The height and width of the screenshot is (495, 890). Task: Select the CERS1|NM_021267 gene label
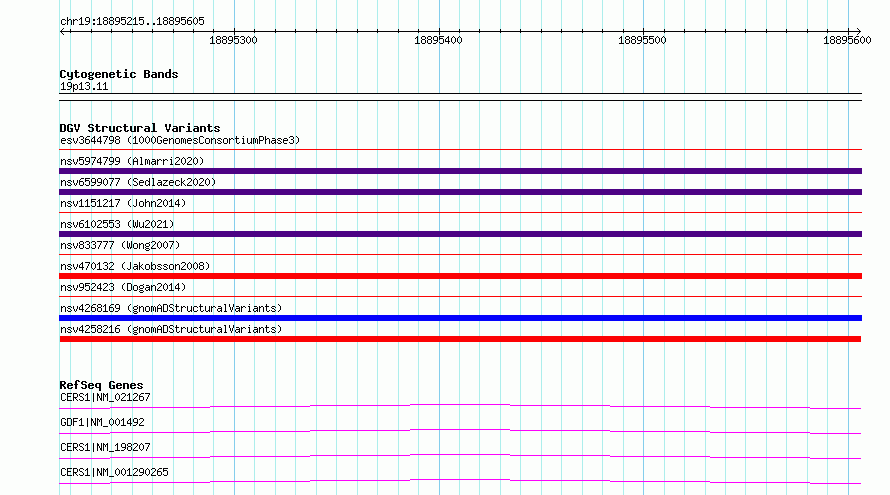click(x=105, y=397)
